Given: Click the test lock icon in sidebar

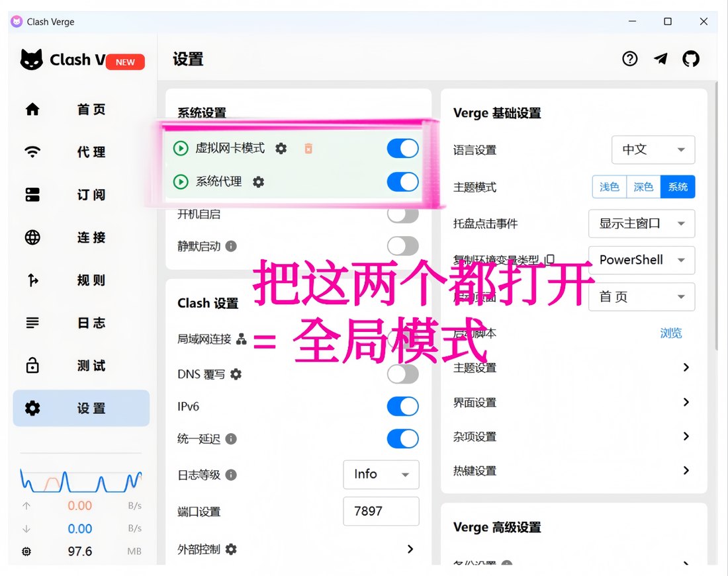Looking at the screenshot, I should 32,365.
